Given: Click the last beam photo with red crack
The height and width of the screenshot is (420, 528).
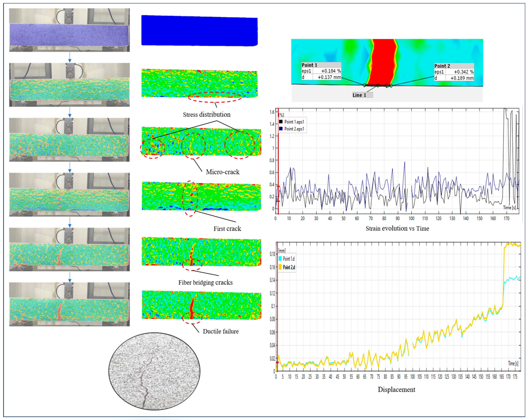Looking at the screenshot, I should pos(69,304).
